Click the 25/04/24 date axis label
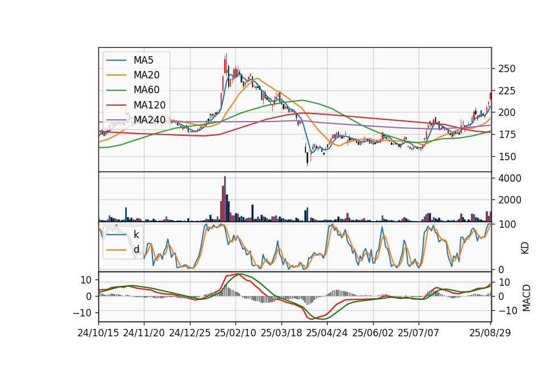 pyautogui.click(x=326, y=333)
